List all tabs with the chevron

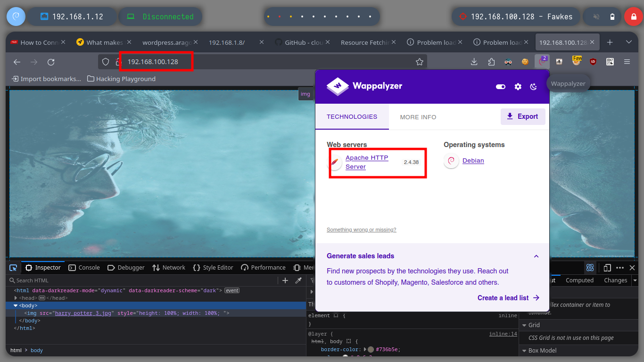pos(628,42)
